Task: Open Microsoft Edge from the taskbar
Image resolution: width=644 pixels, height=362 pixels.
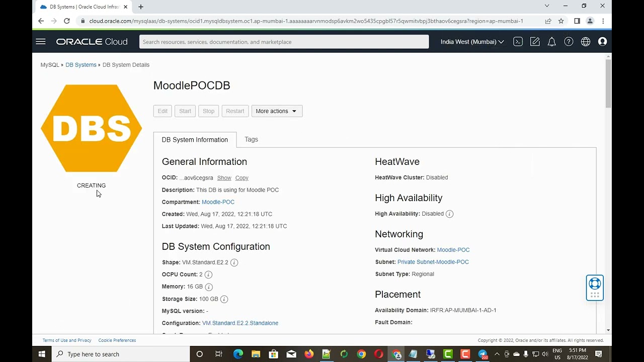Action: pyautogui.click(x=238, y=354)
